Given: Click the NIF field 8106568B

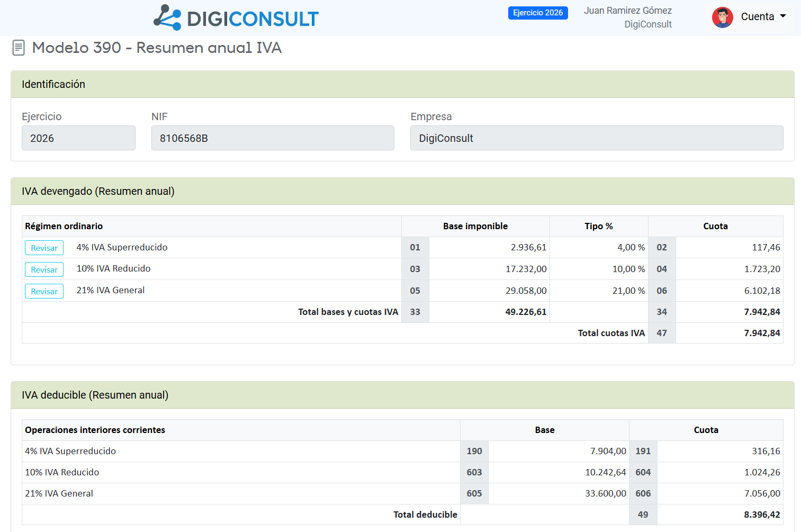Looking at the screenshot, I should (x=273, y=138).
